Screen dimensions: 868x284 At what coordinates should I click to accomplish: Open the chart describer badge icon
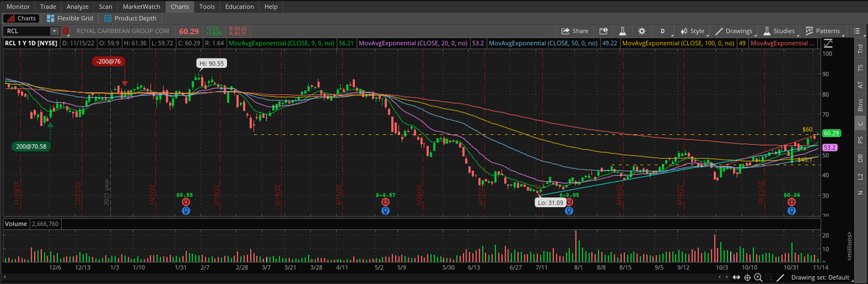(603, 31)
